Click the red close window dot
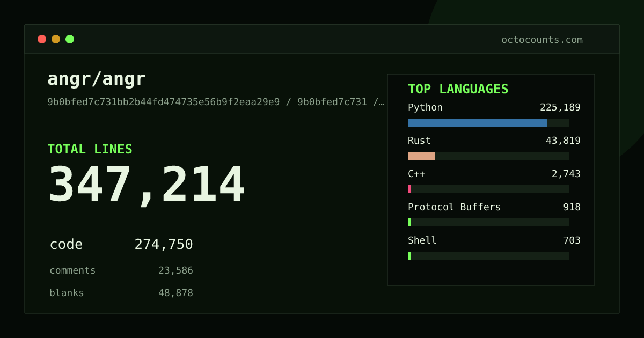644x338 pixels. click(x=42, y=39)
